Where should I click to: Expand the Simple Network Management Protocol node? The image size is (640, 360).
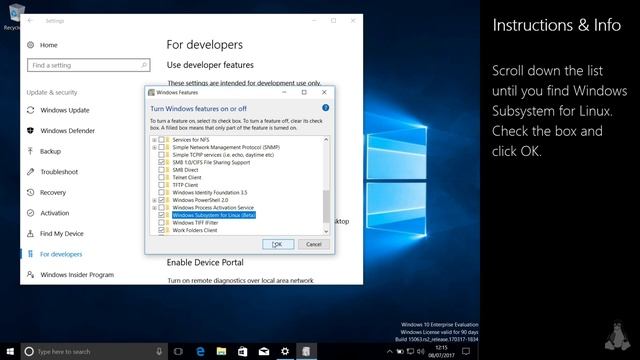coord(154,147)
